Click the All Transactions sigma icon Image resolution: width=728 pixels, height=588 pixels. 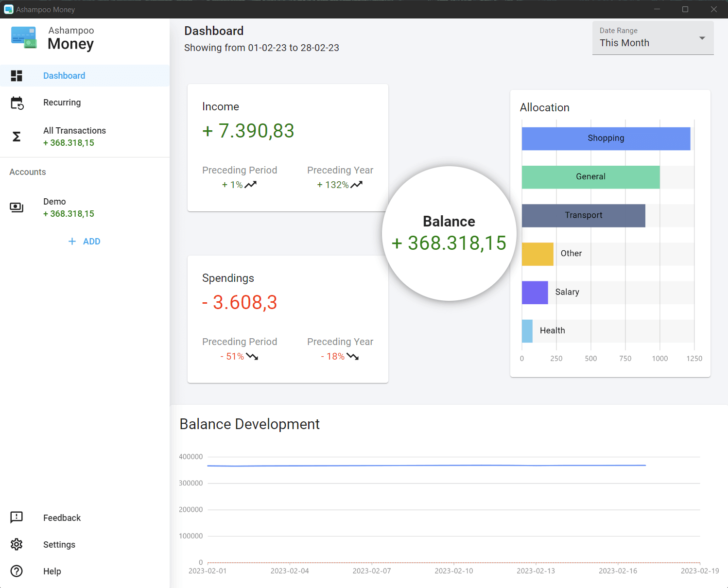click(x=17, y=137)
